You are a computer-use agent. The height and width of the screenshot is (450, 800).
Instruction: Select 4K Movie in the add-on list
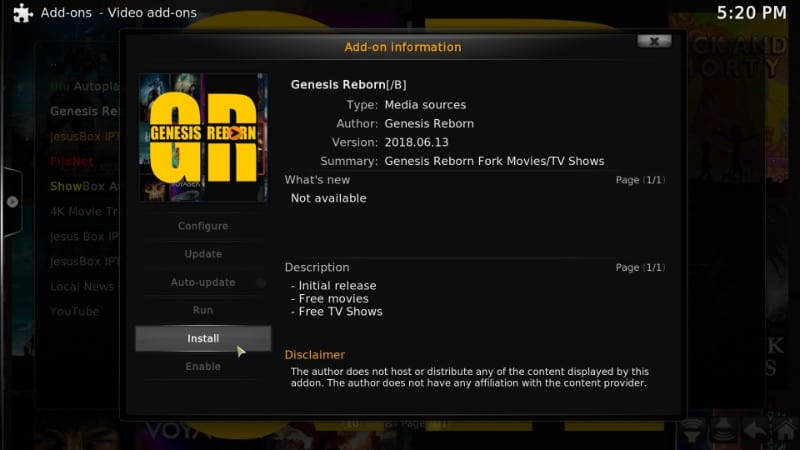85,211
